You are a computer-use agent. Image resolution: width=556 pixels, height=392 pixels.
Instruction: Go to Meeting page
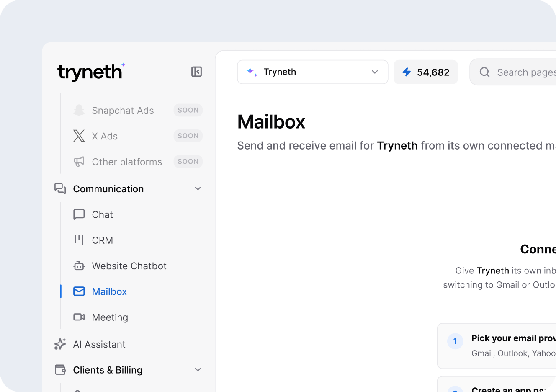coord(138,317)
